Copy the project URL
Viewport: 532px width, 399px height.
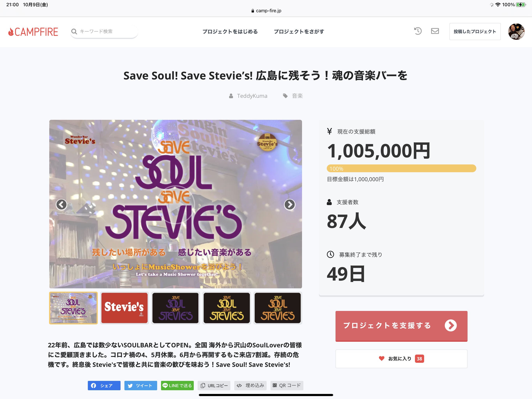214,386
